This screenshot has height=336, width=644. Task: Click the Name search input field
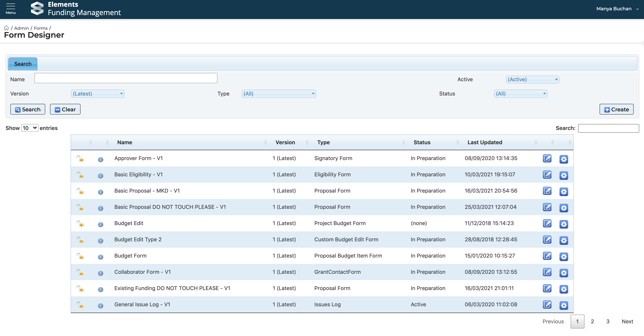coord(126,78)
